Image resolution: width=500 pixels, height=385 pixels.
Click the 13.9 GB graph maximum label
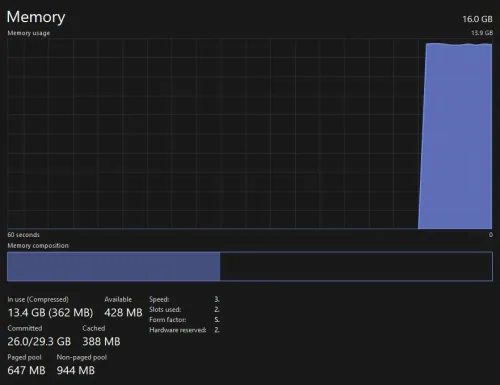click(482, 33)
